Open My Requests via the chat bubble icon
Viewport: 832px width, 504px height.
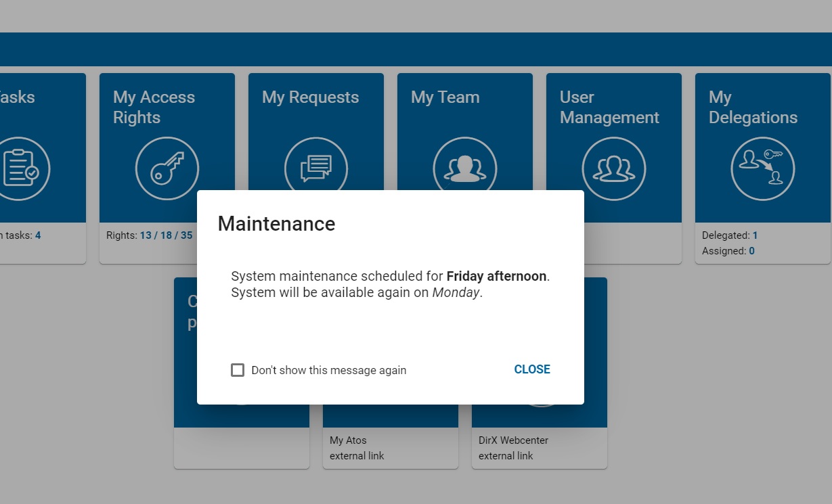315,168
